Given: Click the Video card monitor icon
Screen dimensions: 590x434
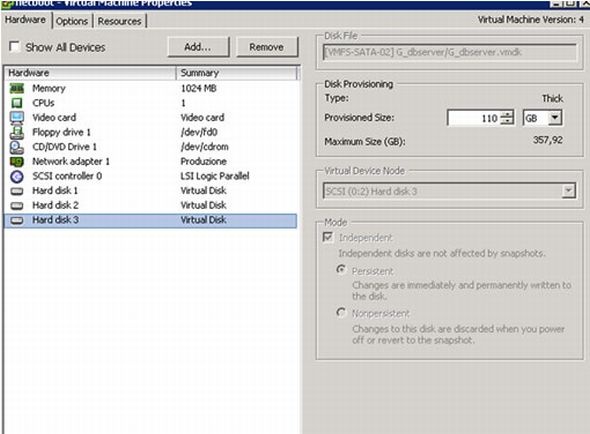Looking at the screenshot, I should pos(17,117).
